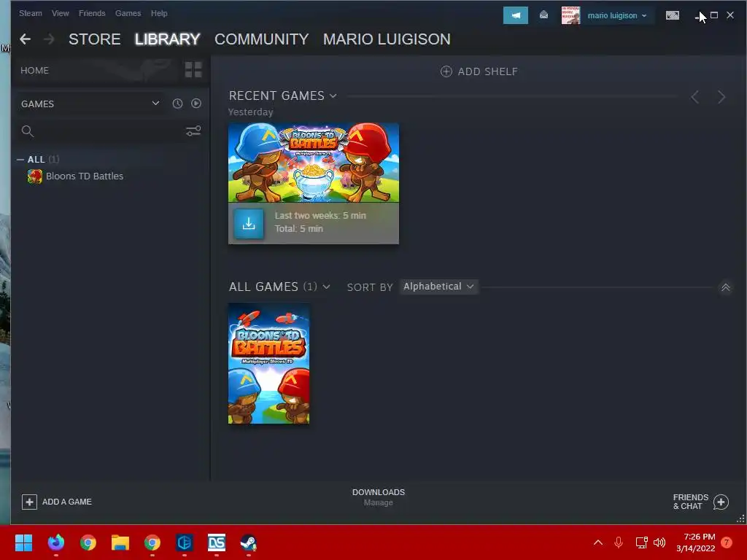
Task: Open the Help menu
Action: [x=159, y=13]
